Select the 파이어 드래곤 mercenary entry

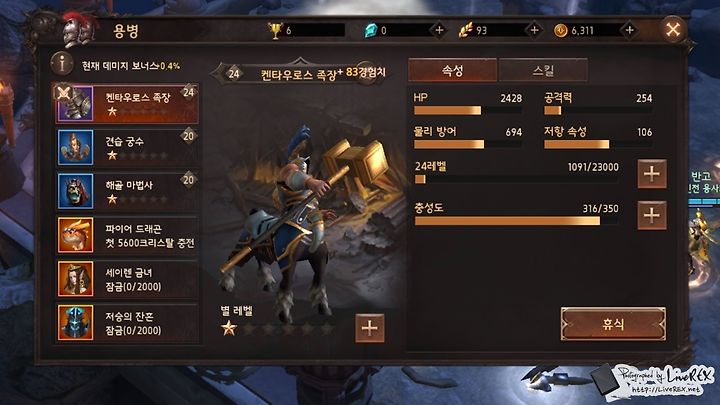coord(128,235)
